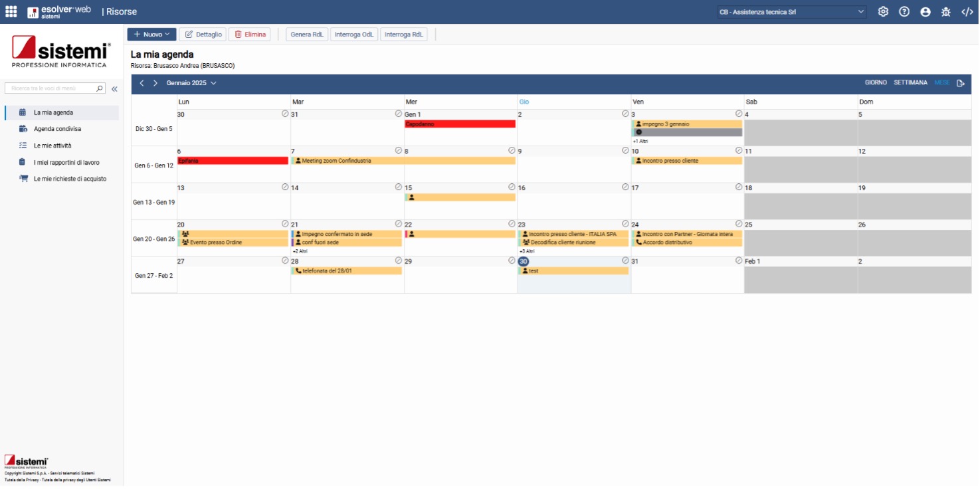Expand the Gennaio 2025 month picker

191,83
